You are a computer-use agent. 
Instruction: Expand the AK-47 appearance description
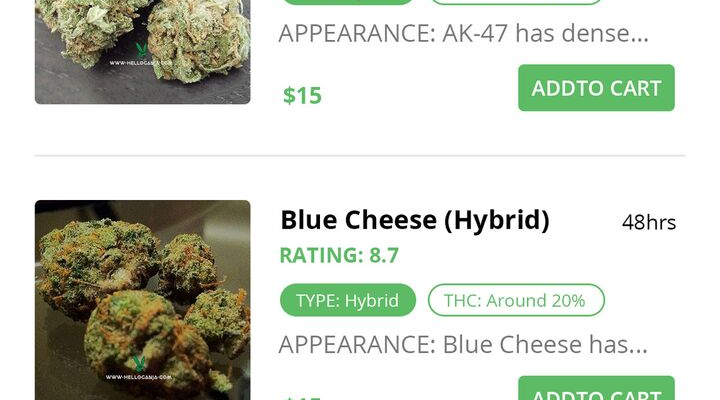463,34
